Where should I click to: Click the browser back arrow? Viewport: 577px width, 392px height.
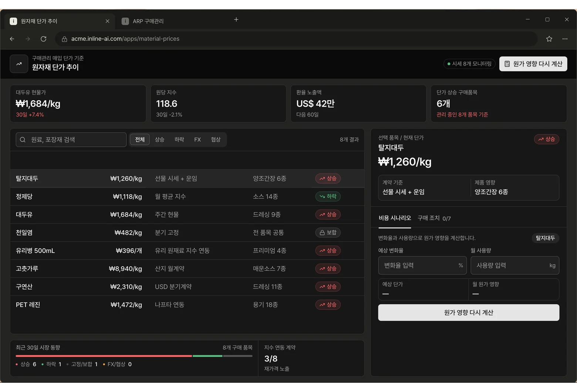click(x=12, y=39)
